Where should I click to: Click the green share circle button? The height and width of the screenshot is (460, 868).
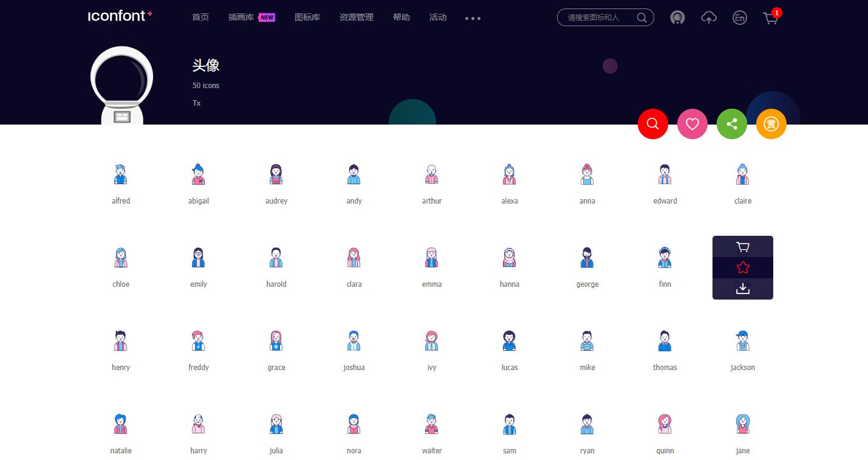(x=732, y=124)
